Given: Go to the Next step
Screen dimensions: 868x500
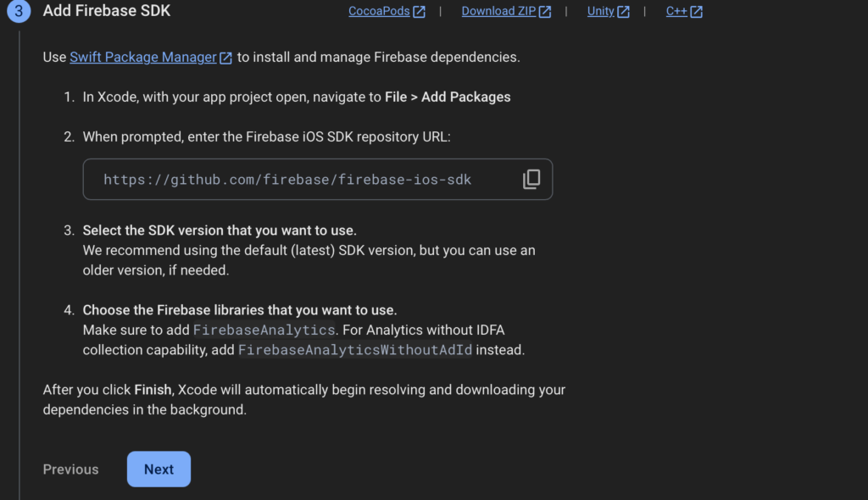Looking at the screenshot, I should pos(159,469).
